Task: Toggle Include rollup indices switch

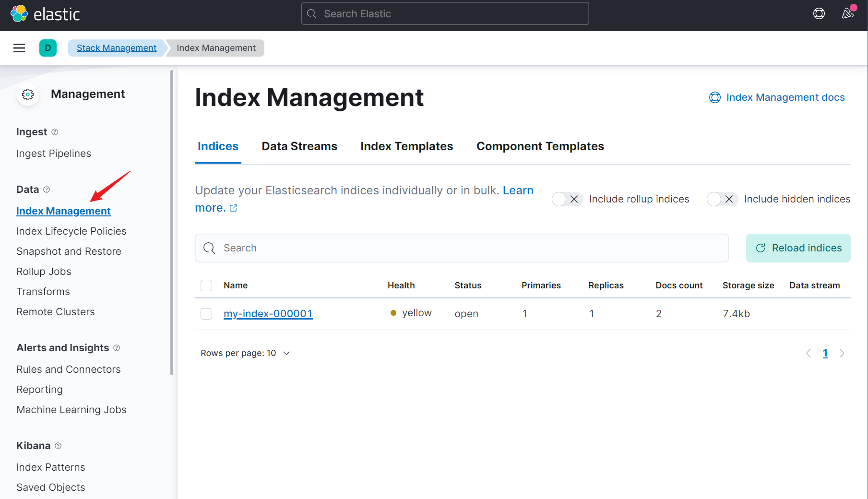Action: (x=567, y=199)
